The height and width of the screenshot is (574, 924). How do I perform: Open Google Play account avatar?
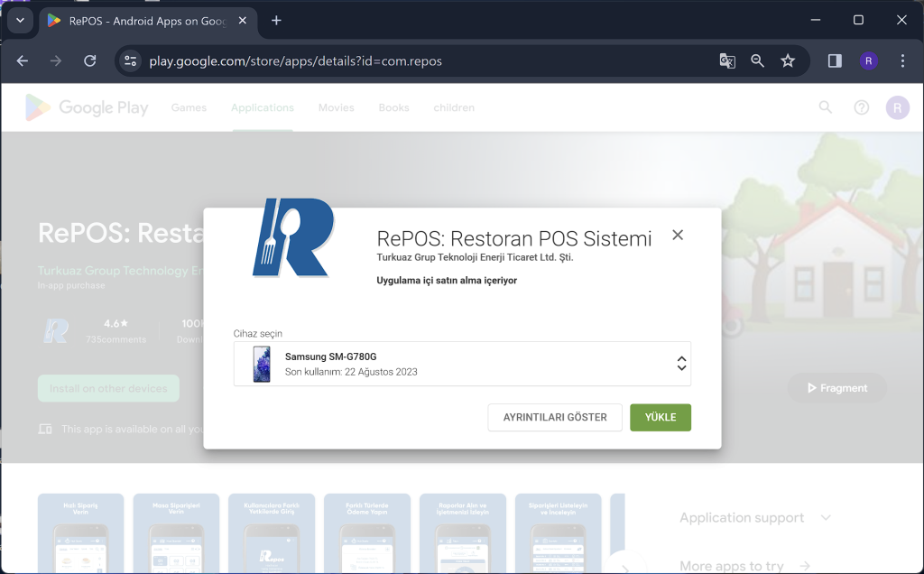click(898, 107)
